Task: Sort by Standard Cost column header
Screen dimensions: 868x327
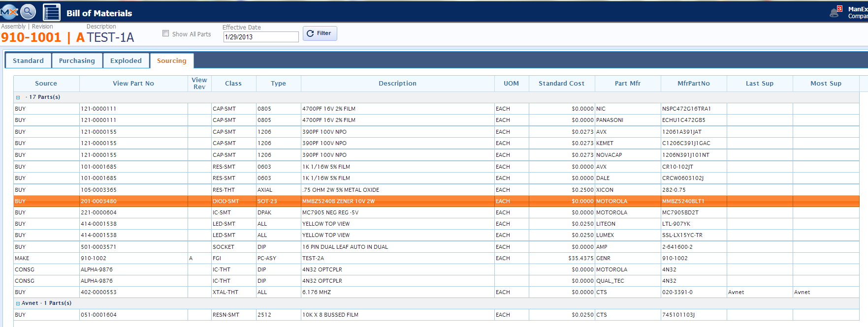Action: point(562,84)
